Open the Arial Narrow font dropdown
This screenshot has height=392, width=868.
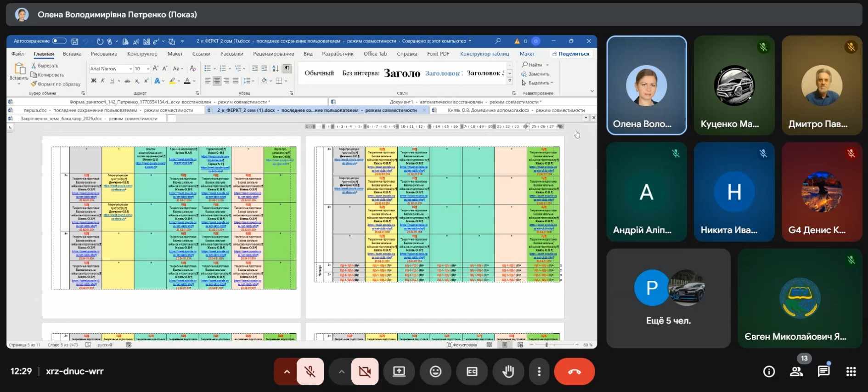pyautogui.click(x=130, y=69)
